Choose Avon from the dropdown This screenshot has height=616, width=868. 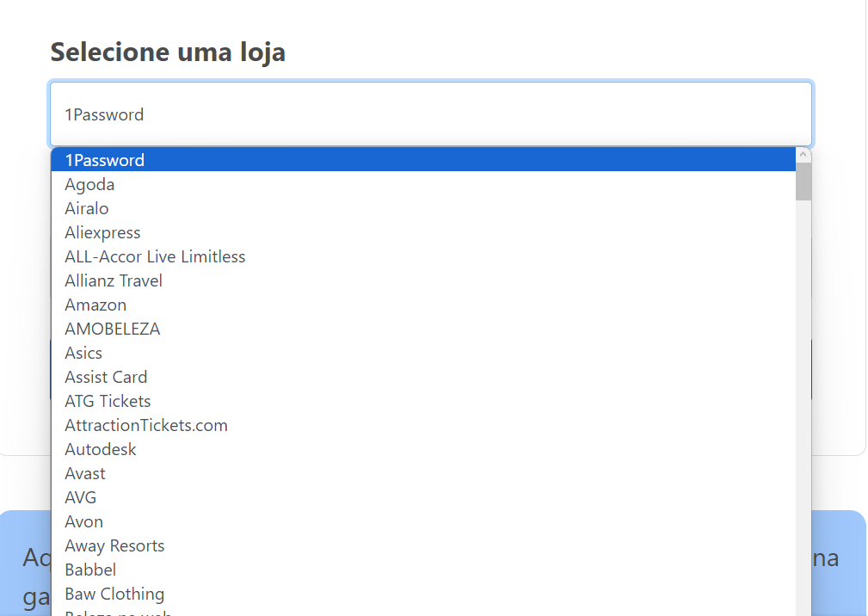[x=84, y=521]
